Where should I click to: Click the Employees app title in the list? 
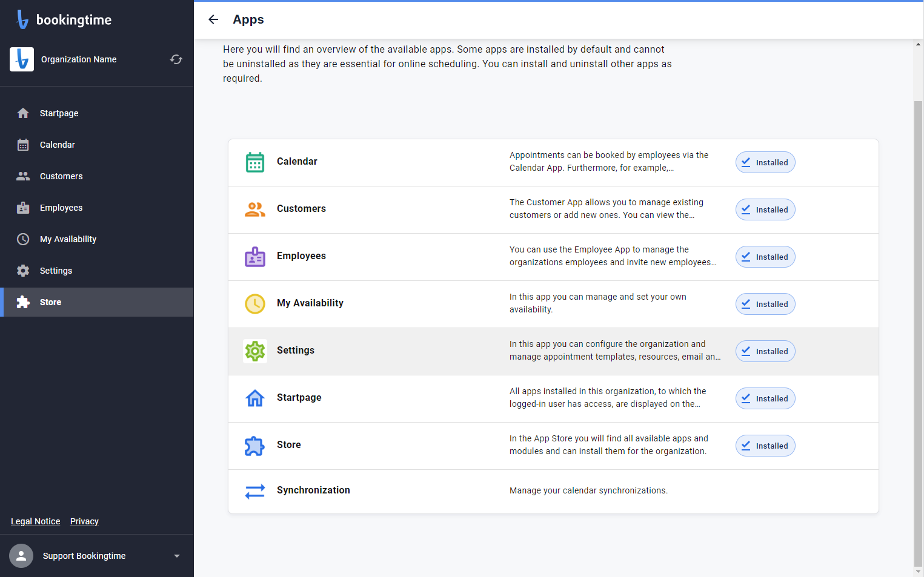(301, 256)
